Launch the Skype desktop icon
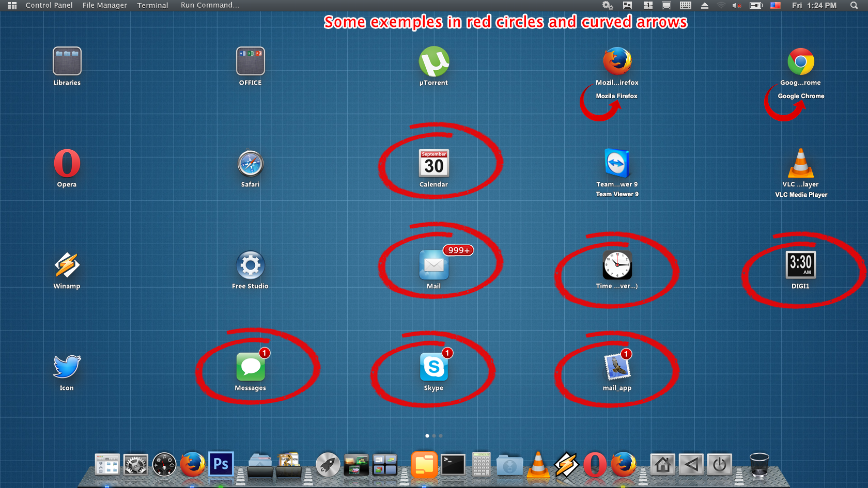 [434, 367]
